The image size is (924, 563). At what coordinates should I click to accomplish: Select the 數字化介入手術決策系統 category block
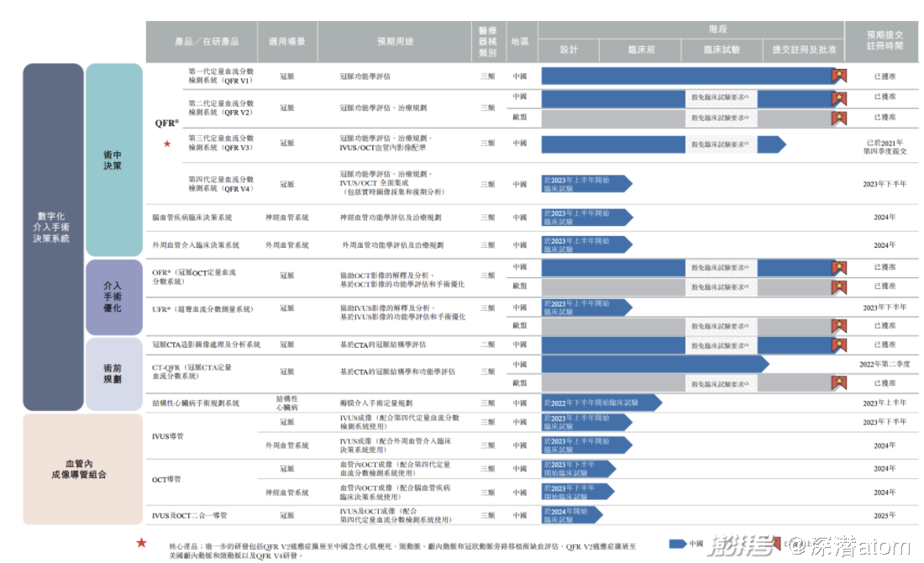point(53,237)
